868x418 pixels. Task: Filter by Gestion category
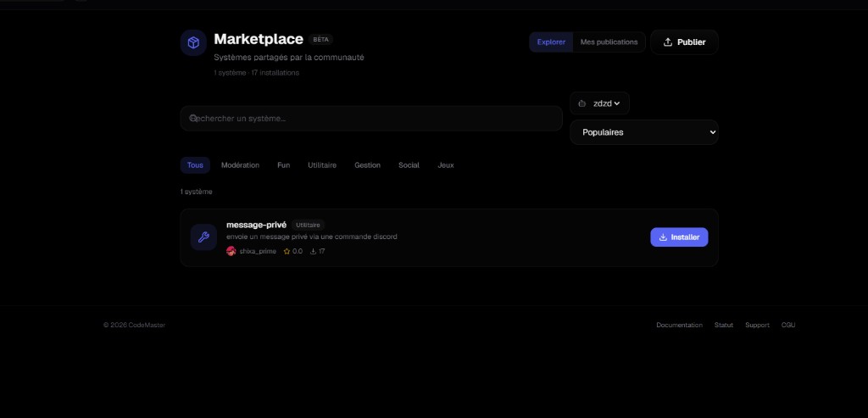point(368,165)
